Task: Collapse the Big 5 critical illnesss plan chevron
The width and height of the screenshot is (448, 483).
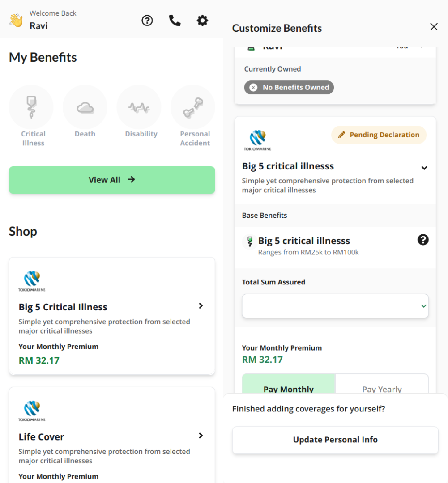Action: tap(424, 168)
